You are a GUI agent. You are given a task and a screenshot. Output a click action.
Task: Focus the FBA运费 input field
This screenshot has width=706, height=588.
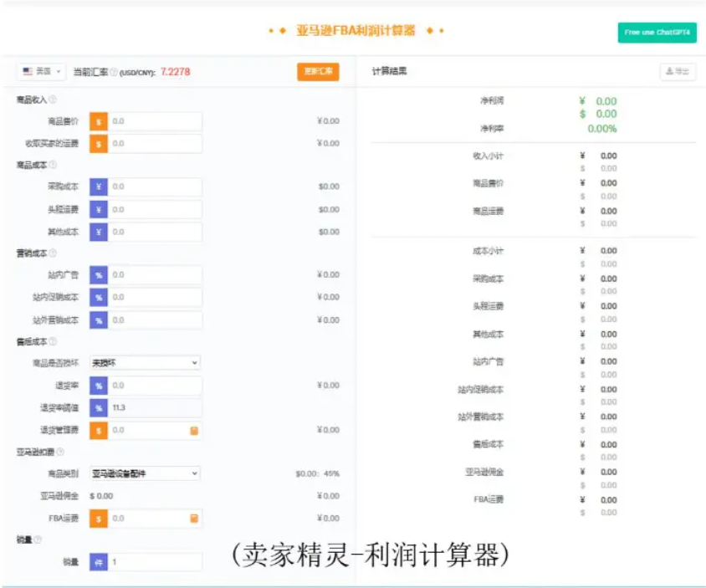[155, 519]
